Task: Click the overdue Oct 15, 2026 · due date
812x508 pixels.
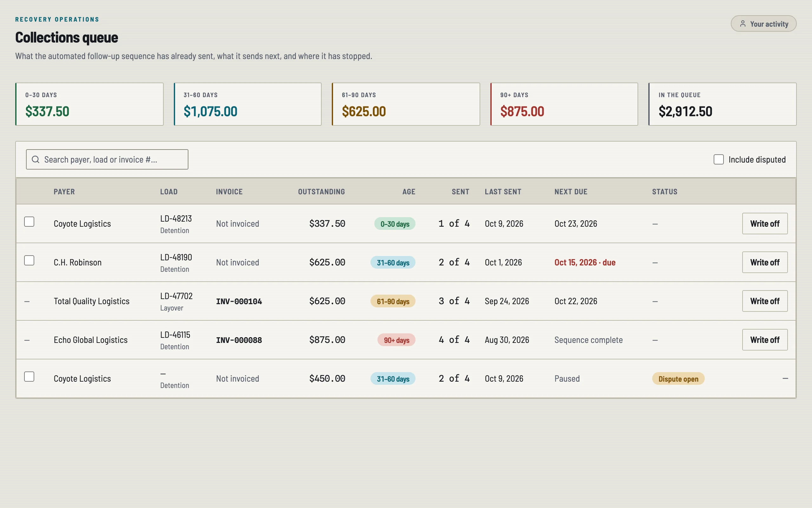Action: [585, 262]
